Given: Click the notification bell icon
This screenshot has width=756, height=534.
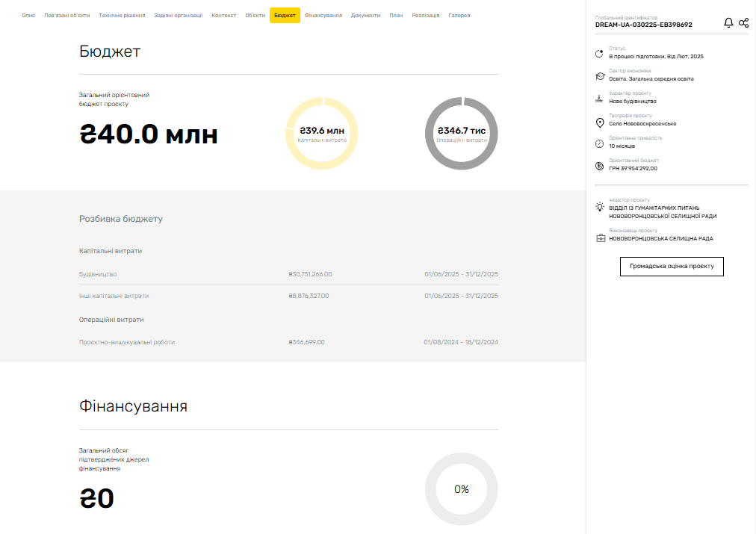Looking at the screenshot, I should pos(728,23).
